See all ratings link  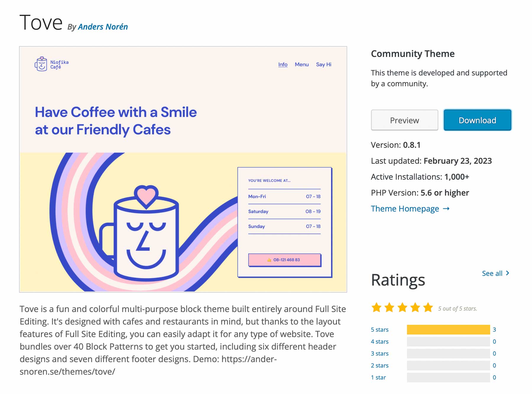492,273
